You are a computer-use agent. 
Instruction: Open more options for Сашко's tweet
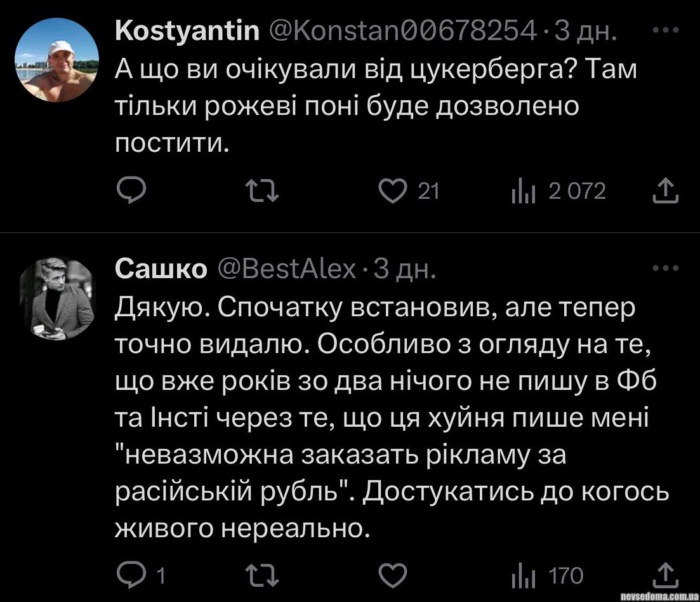(666, 269)
